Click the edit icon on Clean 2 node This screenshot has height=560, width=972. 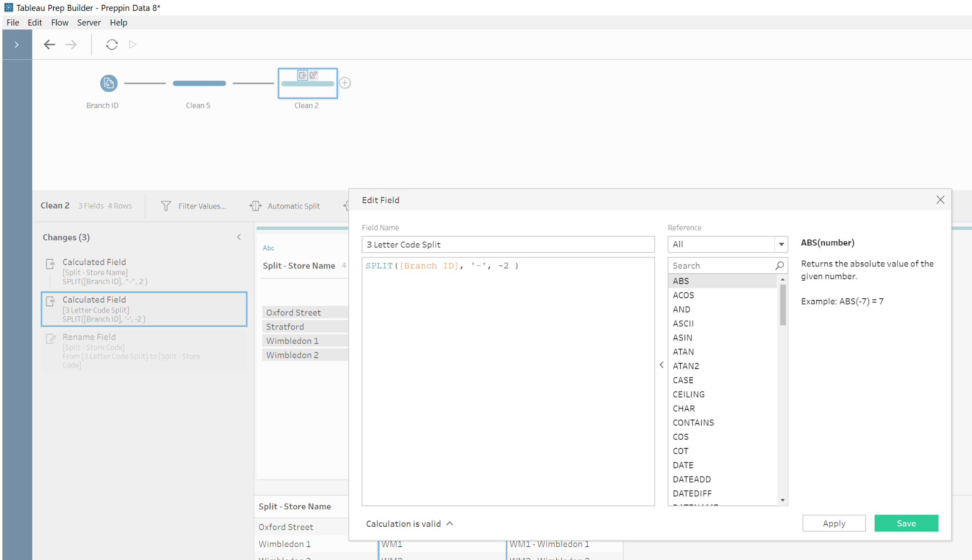[313, 75]
